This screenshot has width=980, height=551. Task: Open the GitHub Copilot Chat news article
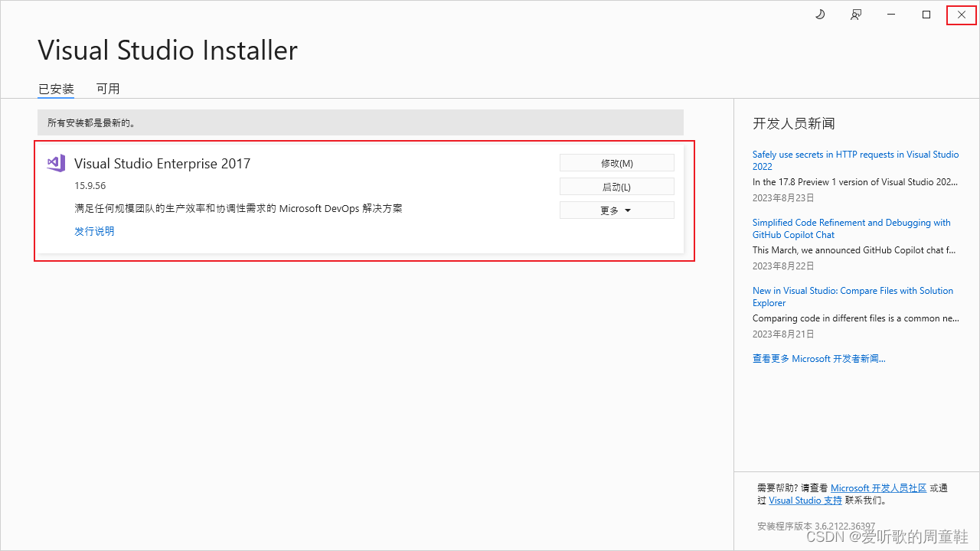[851, 228]
